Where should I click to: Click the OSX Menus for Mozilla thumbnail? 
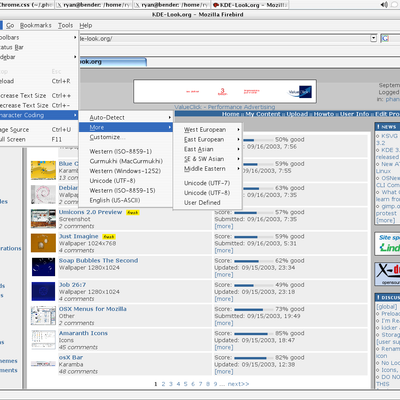(x=43, y=316)
